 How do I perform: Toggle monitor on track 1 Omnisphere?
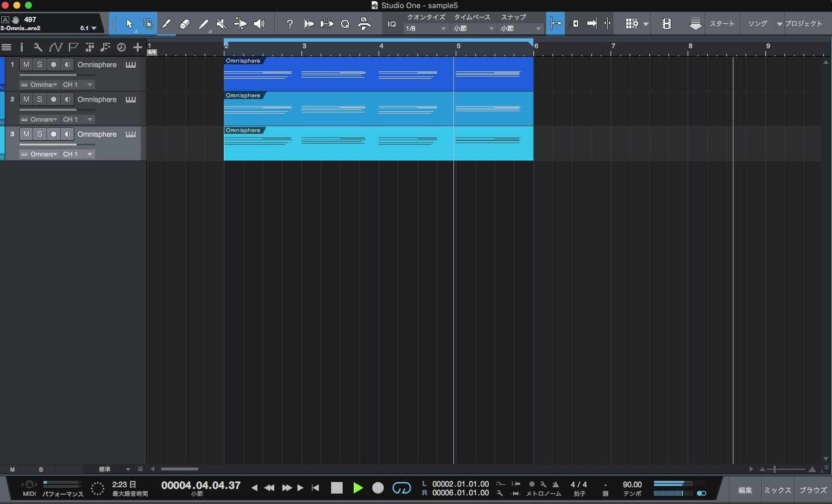68,65
